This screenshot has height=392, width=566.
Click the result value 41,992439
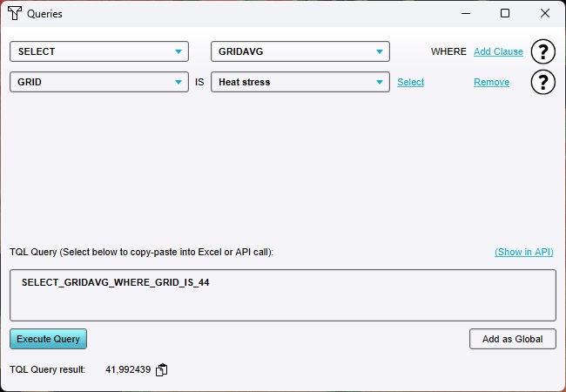[x=128, y=369]
